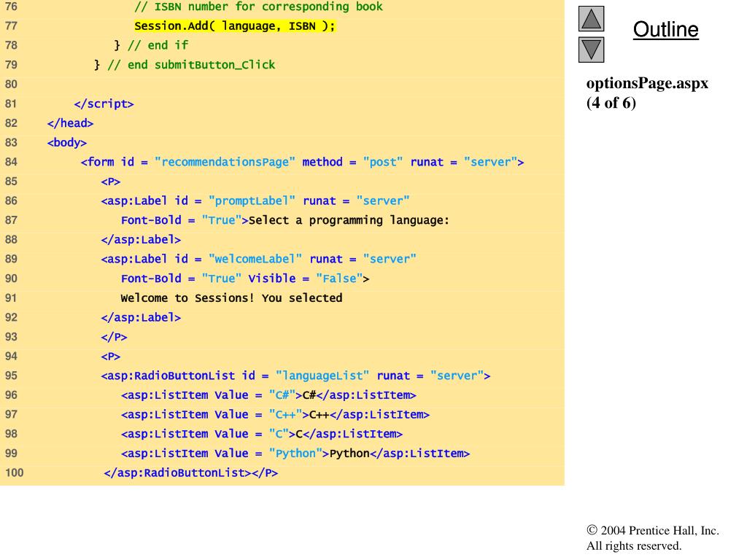Select the optionsPage.aspx title text
The image size is (747, 560).
point(647,83)
